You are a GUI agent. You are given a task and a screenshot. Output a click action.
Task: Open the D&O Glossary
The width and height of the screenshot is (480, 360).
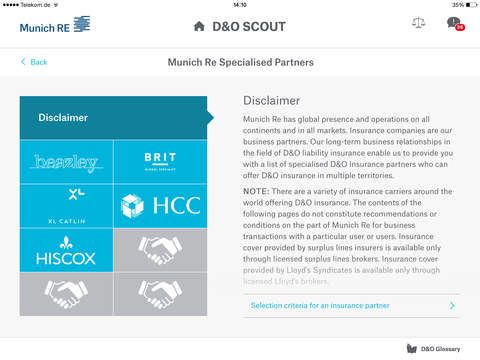tap(433, 349)
